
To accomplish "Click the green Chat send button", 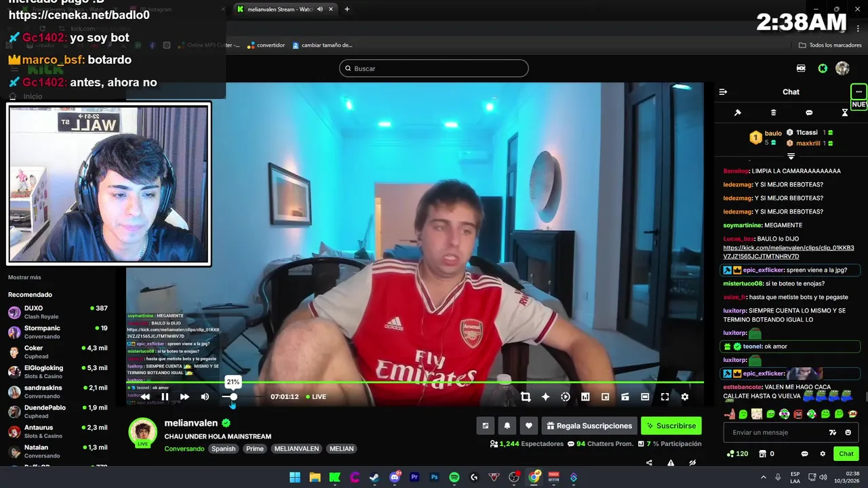I will 846,453.
